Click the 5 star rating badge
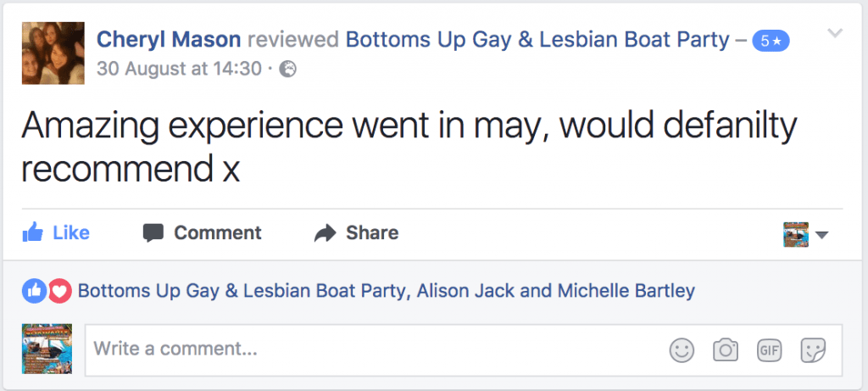Screen dimensions: 868x391 771,40
